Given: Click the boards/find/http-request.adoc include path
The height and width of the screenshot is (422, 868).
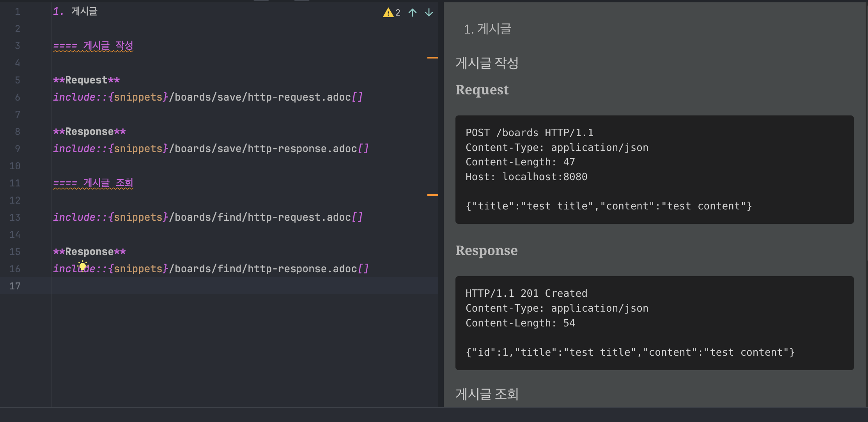Looking at the screenshot, I should pyautogui.click(x=260, y=217).
